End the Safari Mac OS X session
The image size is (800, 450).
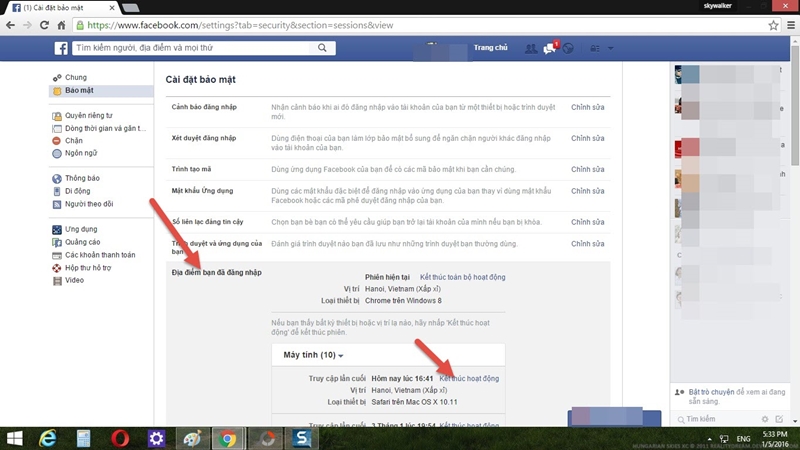469,379
